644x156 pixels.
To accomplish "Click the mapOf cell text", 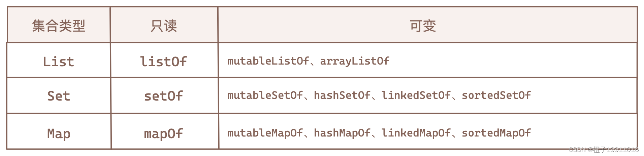I will point(163,134).
